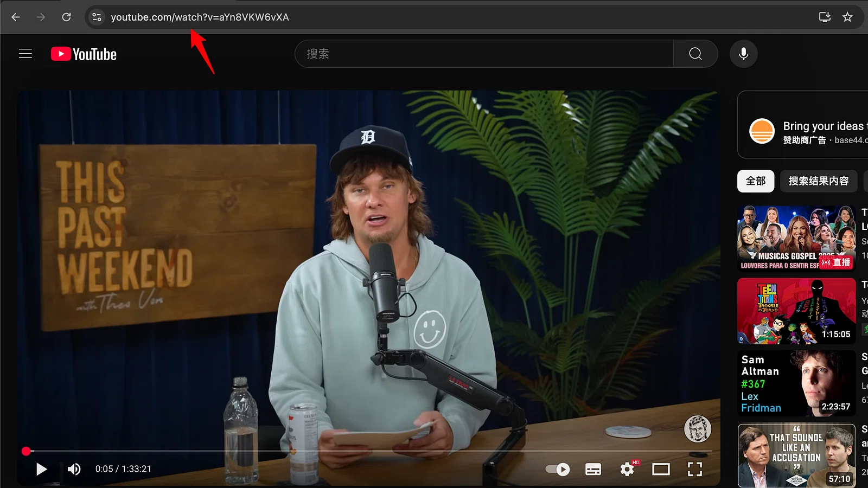Screen dimensions: 868x488
Task: Bookmark this page with star icon
Action: tap(847, 17)
